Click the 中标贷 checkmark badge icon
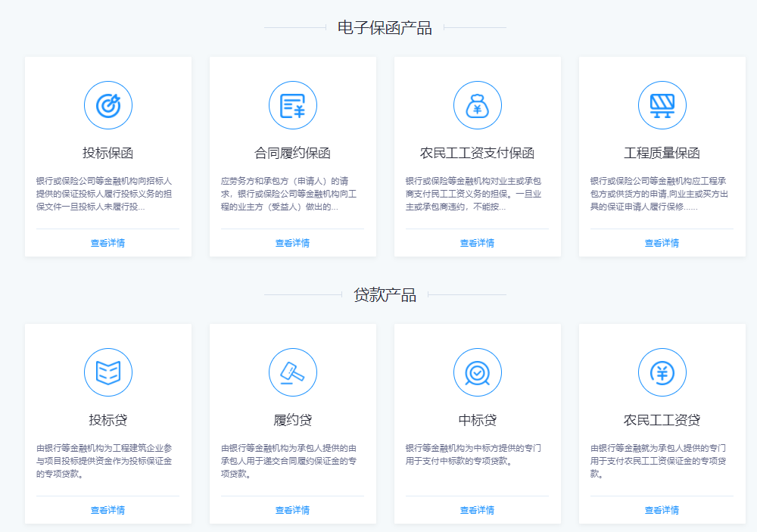The image size is (757, 532). pos(478,372)
